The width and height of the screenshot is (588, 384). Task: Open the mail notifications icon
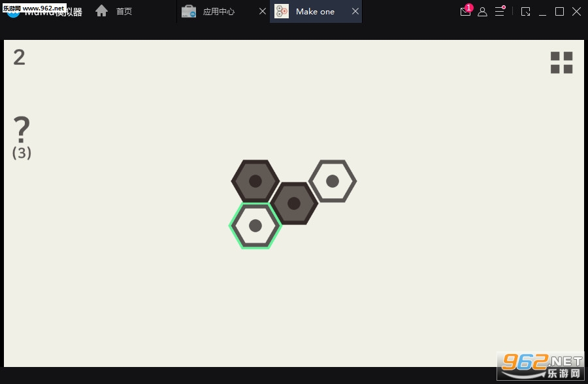coord(466,11)
